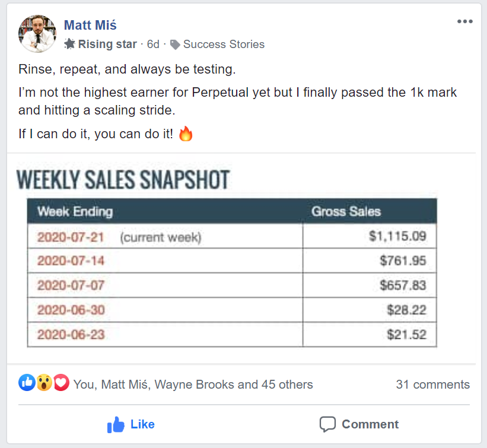Toggle the Like button
Screen dimensions: 487x448
(x=130, y=424)
